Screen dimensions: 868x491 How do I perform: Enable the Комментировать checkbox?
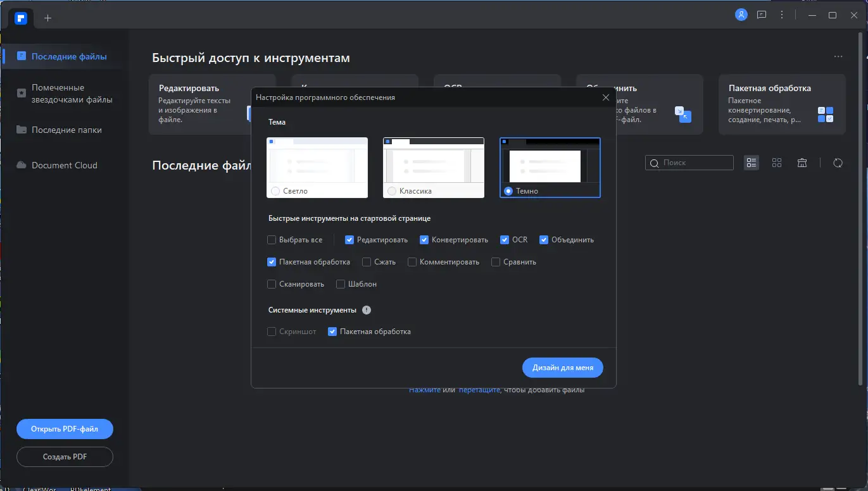click(x=412, y=262)
